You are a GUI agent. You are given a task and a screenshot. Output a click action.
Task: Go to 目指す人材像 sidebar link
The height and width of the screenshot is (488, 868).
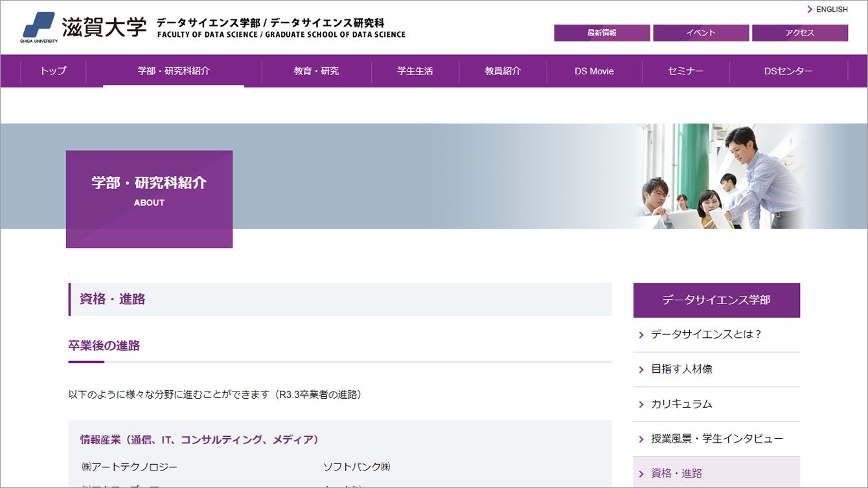point(681,370)
